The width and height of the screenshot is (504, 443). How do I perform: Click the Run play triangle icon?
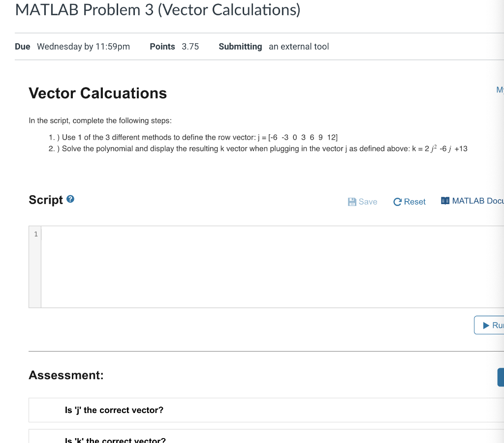(x=486, y=325)
